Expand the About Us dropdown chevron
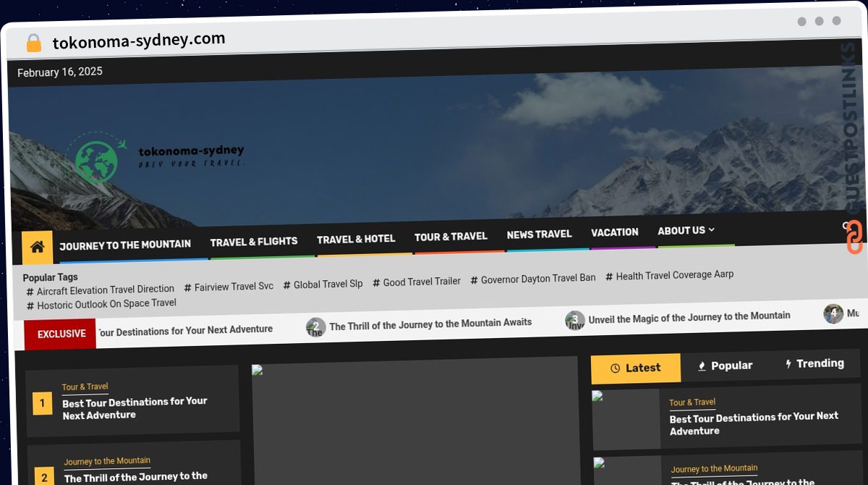Viewport: 868px width, 485px height. click(711, 229)
